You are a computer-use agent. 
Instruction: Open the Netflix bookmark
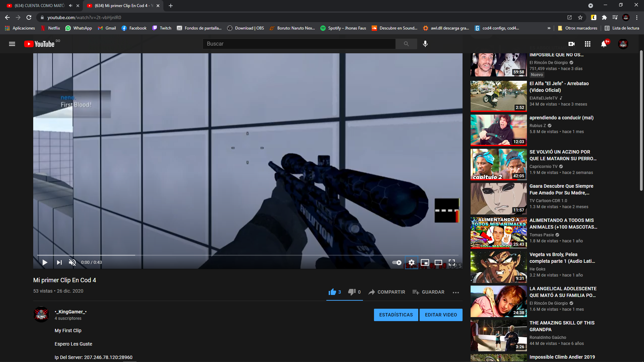pos(50,28)
